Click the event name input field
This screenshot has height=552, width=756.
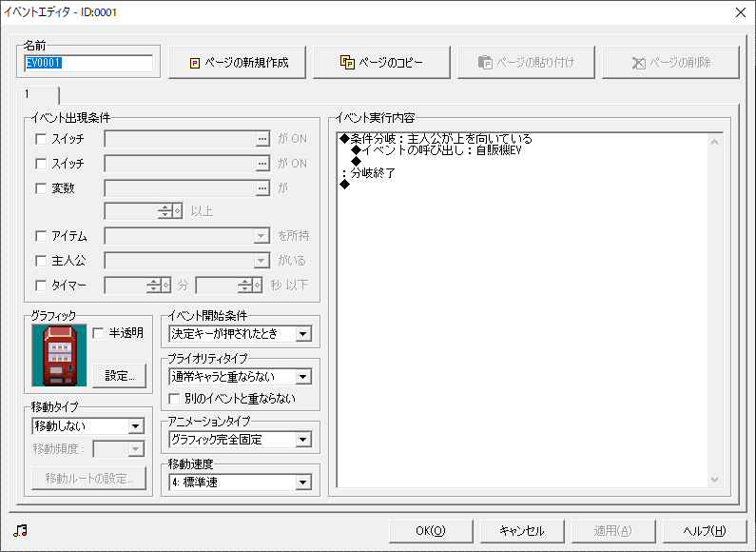pyautogui.click(x=87, y=64)
